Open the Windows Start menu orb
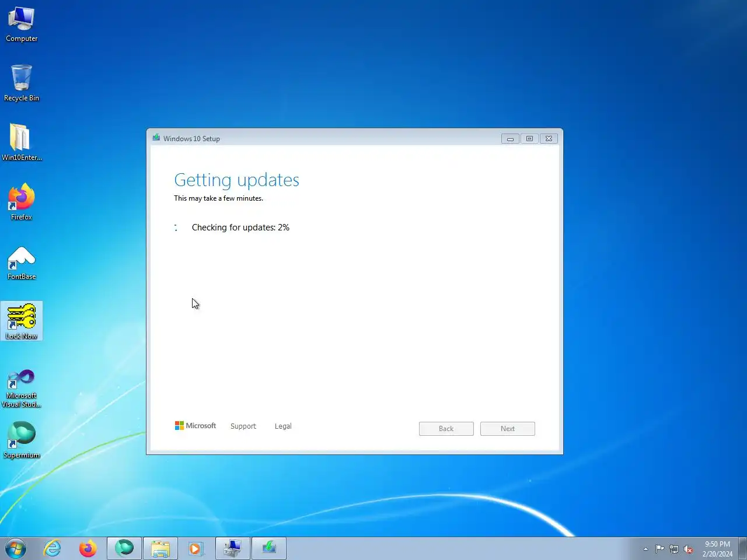This screenshot has width=747, height=560. coord(16,549)
